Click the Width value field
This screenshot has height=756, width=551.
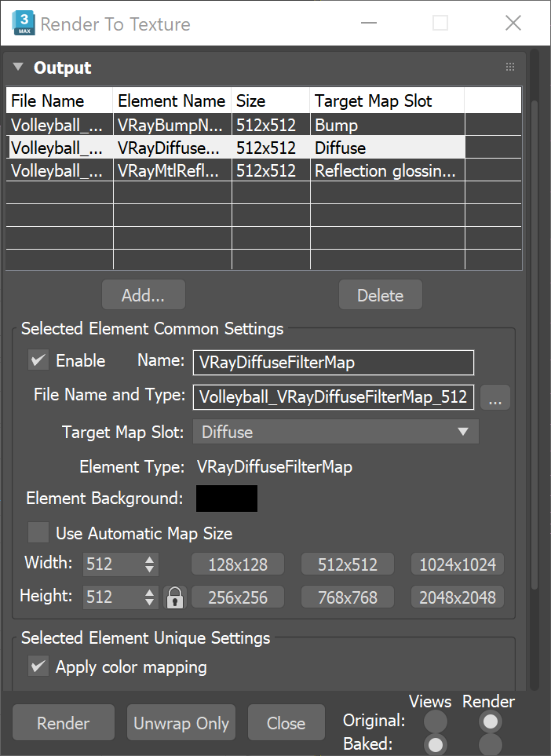(113, 564)
